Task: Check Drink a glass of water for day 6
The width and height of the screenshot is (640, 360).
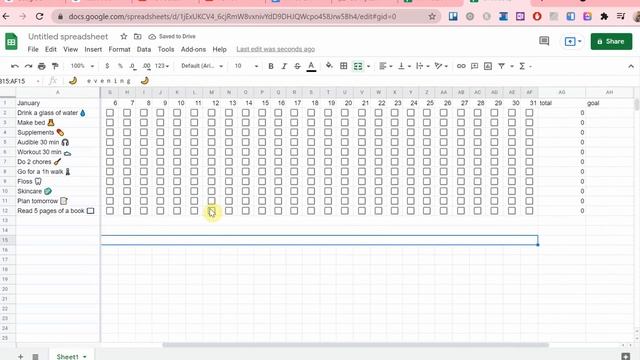Action: point(110,113)
